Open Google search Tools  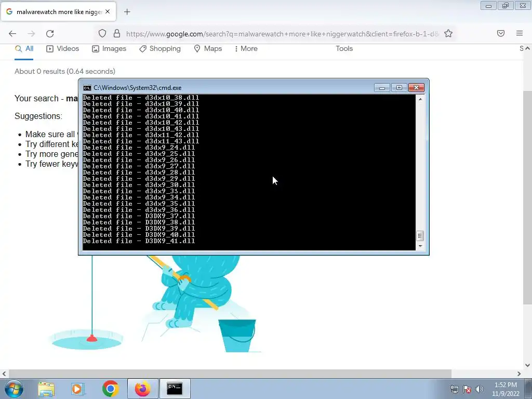click(344, 48)
